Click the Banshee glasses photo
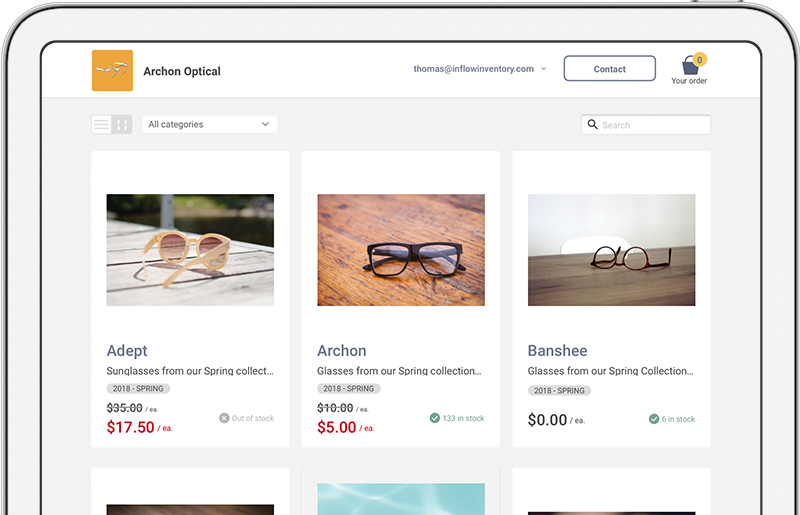This screenshot has width=800, height=515. (x=611, y=250)
